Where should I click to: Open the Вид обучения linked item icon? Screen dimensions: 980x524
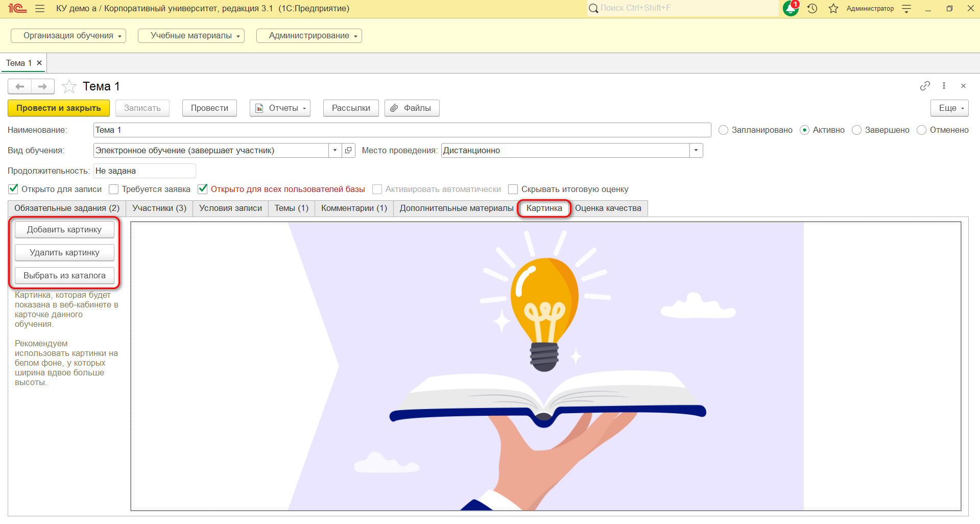[x=348, y=150]
